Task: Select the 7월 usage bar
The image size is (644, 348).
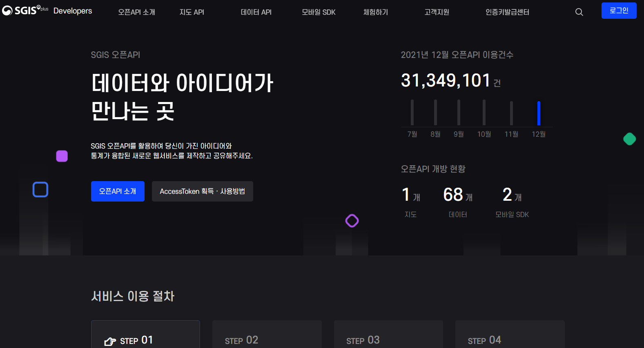Action: point(412,113)
